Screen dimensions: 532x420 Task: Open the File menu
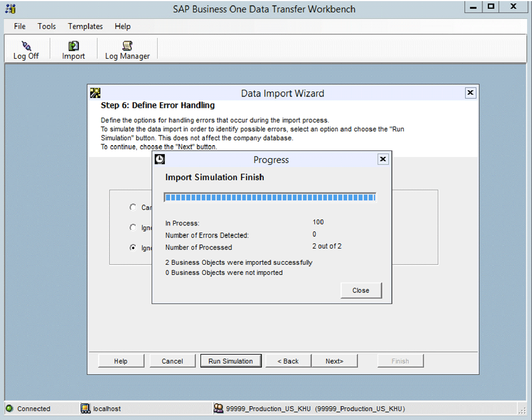coord(20,26)
